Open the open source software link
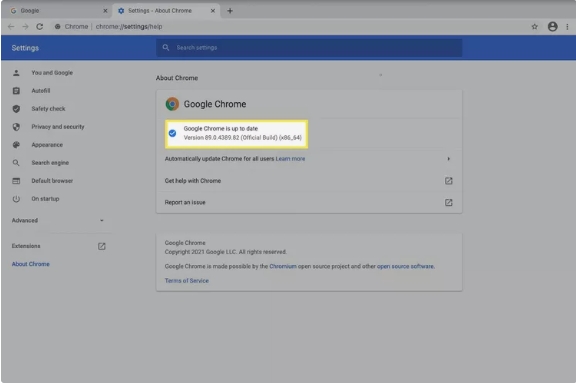This screenshot has height=383, width=576. click(x=406, y=266)
